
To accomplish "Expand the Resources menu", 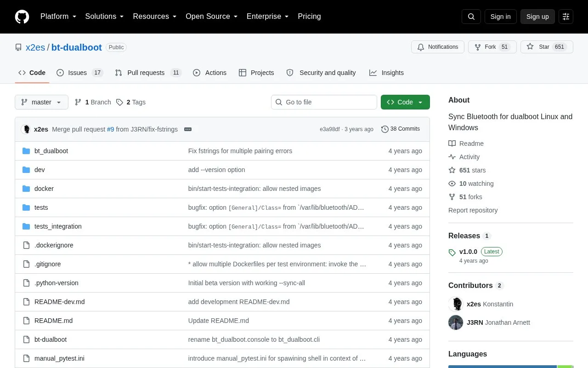I will coord(155,17).
